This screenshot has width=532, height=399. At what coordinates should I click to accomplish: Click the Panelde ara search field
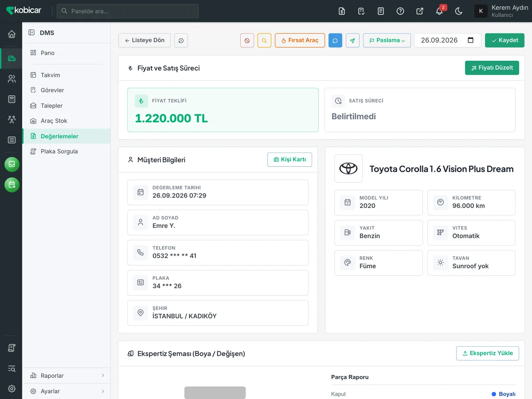click(x=128, y=11)
